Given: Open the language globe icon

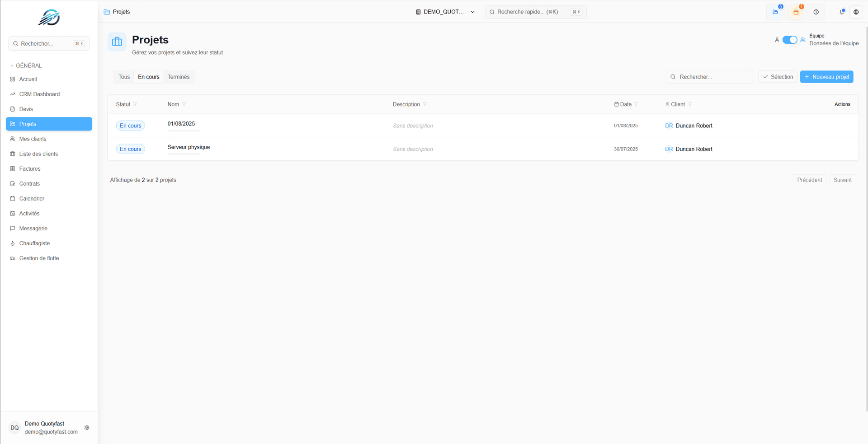Looking at the screenshot, I should (x=856, y=12).
